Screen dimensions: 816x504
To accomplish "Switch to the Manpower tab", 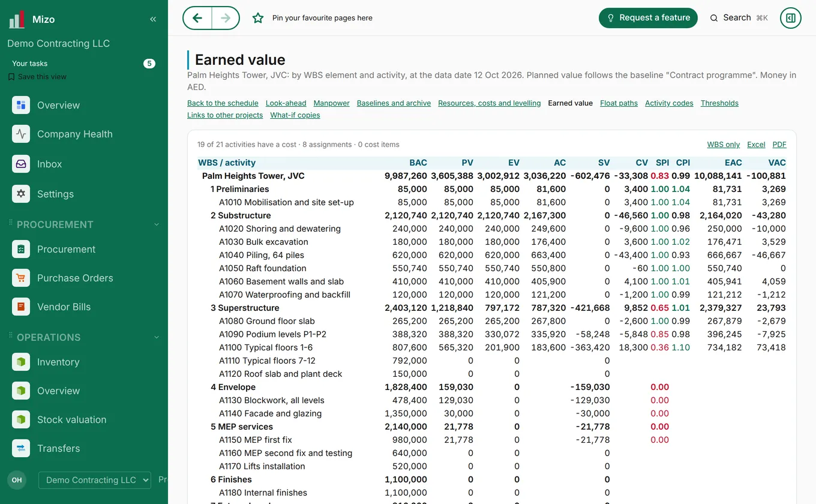I will pos(331,103).
